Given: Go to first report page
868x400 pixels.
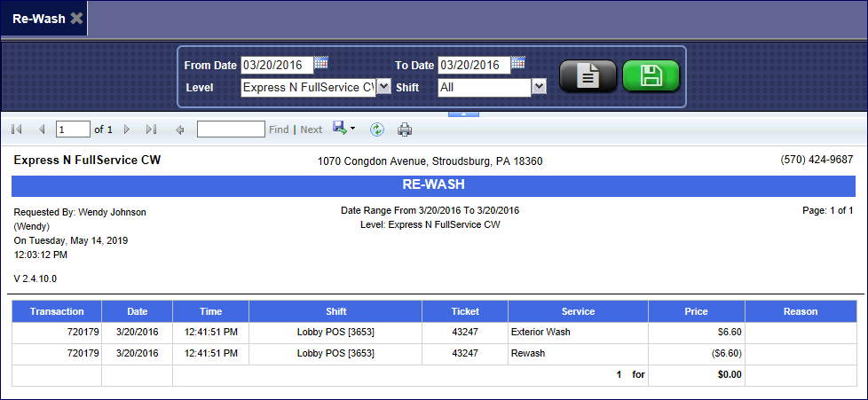Looking at the screenshot, I should [x=17, y=129].
